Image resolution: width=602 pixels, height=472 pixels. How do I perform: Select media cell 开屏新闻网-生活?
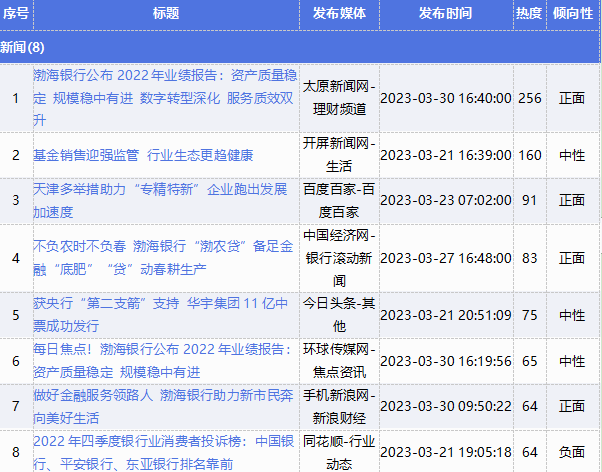click(339, 155)
